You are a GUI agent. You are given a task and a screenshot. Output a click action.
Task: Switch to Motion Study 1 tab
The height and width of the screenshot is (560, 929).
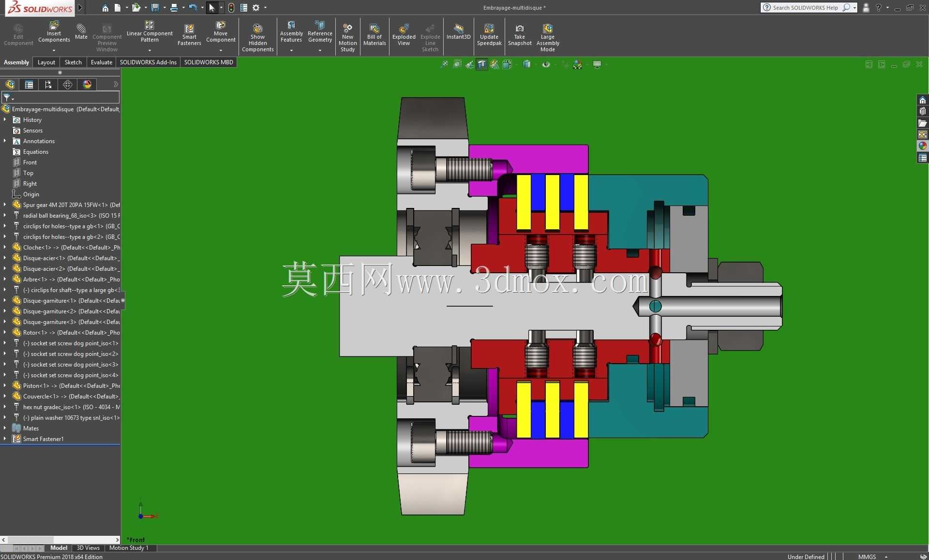point(129,548)
